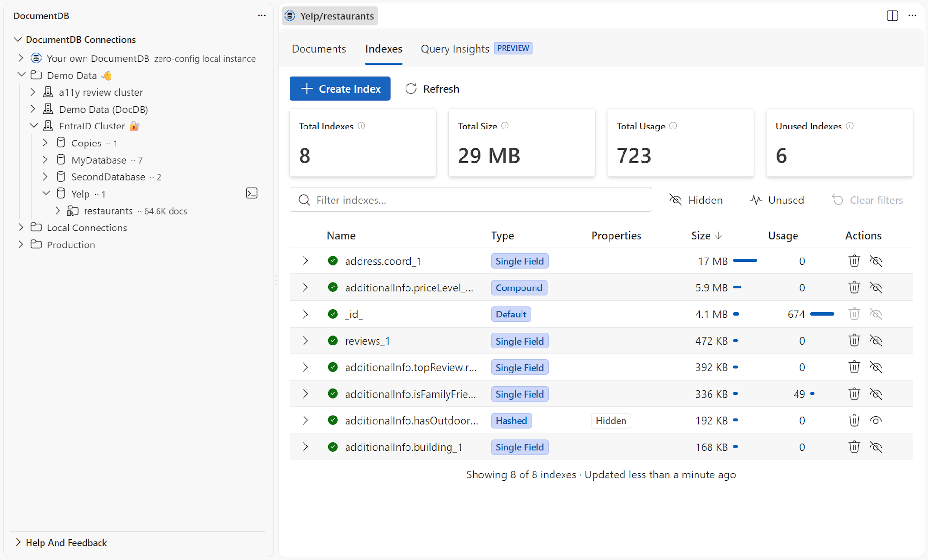Click the Unused Indexes info icon

coord(850,126)
